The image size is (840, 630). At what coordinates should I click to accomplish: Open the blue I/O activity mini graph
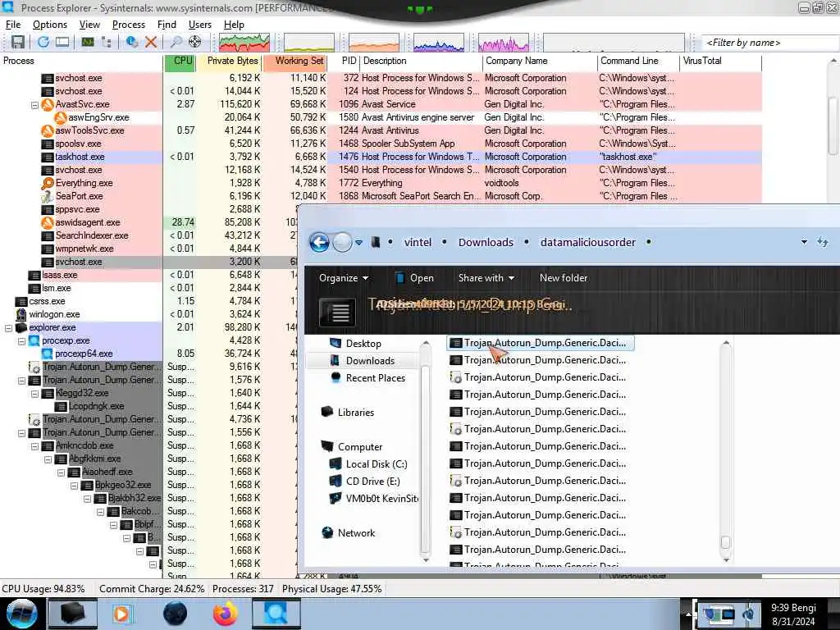click(x=438, y=43)
